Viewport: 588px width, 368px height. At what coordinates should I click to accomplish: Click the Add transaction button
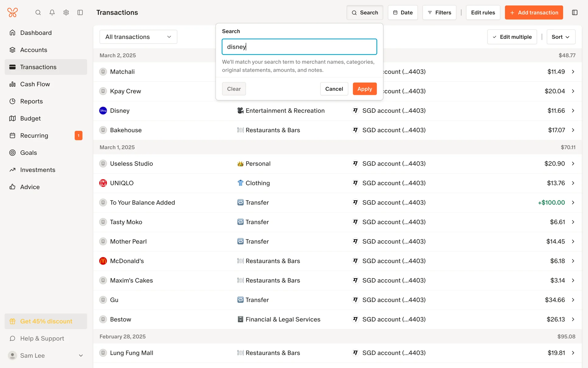coord(534,13)
